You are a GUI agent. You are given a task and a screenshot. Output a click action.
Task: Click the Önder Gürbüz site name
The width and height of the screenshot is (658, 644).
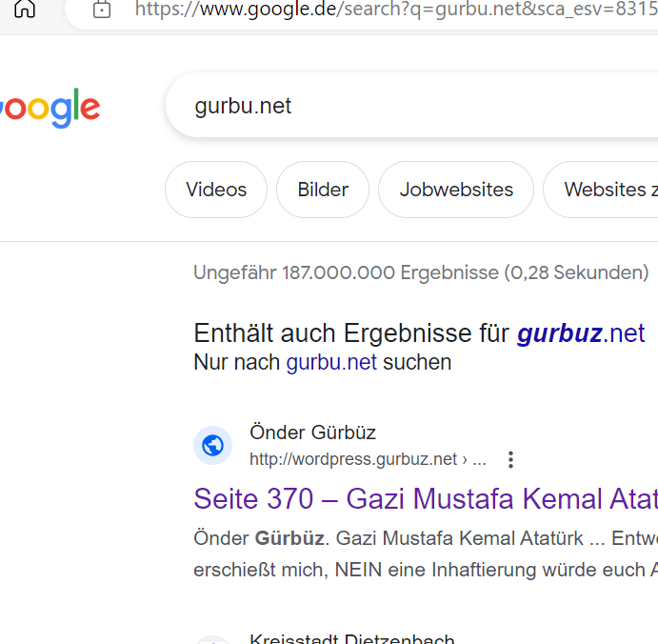[312, 433]
